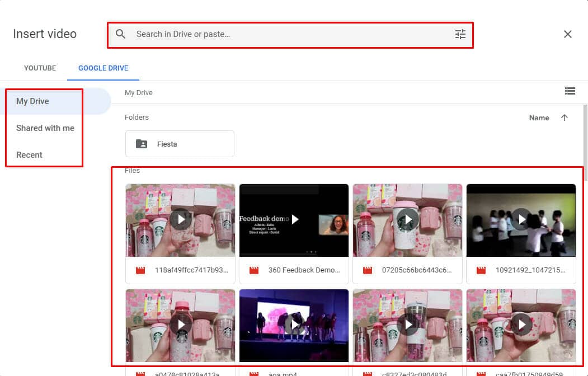Screen dimensions: 588x376
Task: Click the vertical scrollbar on right
Action: tap(585, 143)
